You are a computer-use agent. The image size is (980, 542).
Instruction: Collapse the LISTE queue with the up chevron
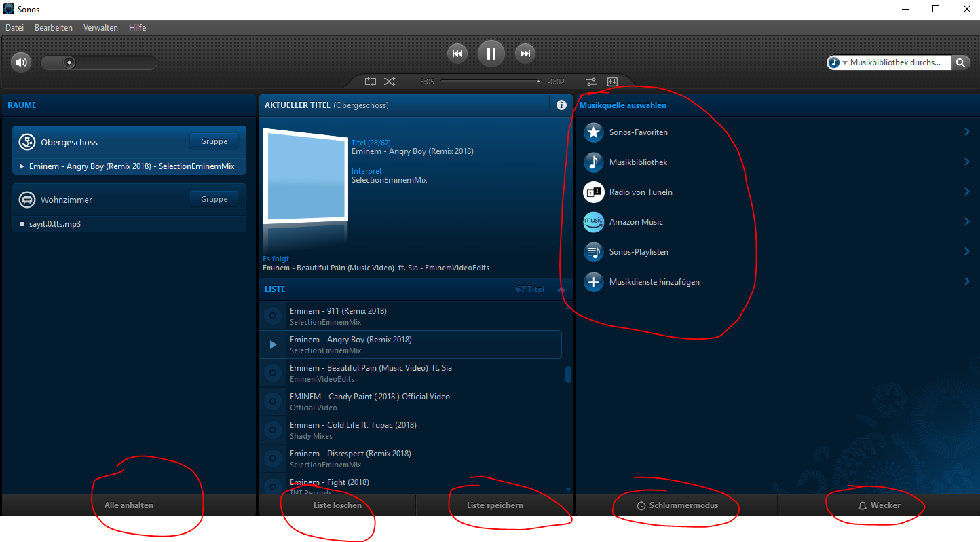coord(561,289)
